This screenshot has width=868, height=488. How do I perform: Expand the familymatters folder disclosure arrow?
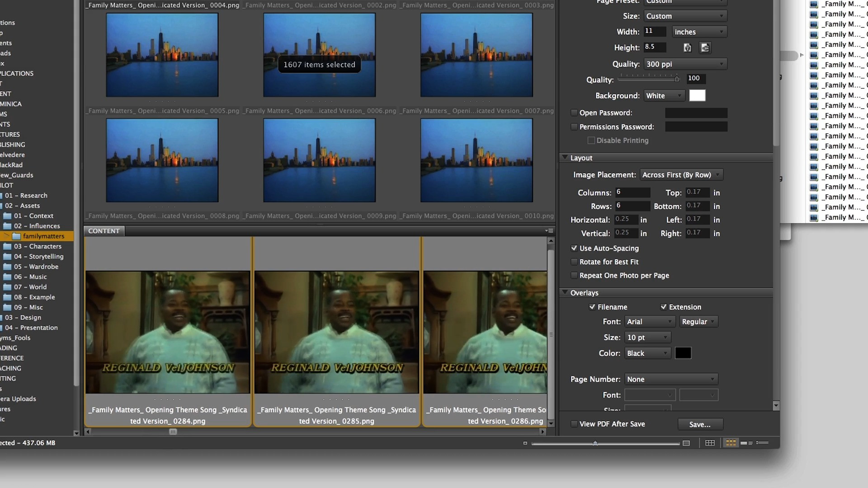pyautogui.click(x=6, y=236)
